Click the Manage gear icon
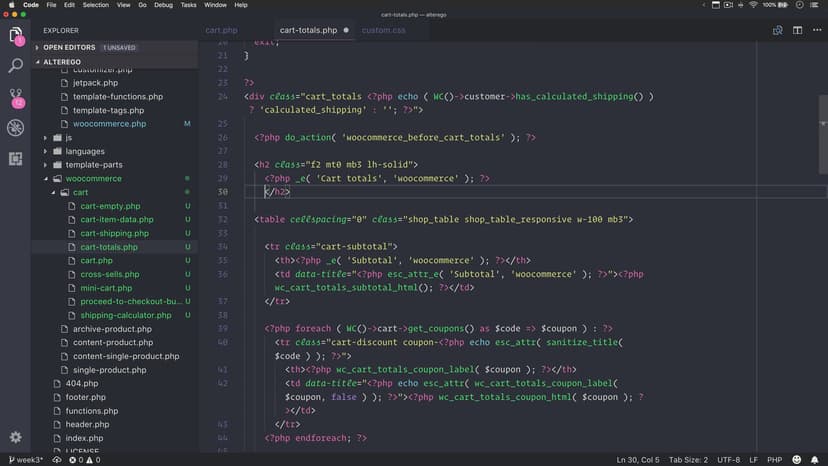 (15, 437)
